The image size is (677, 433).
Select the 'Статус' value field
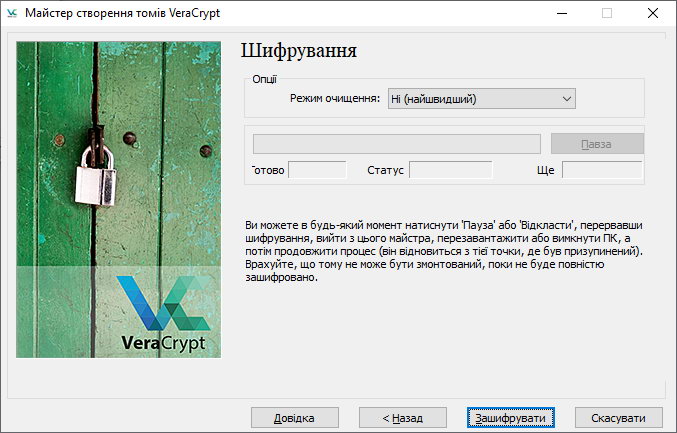450,170
